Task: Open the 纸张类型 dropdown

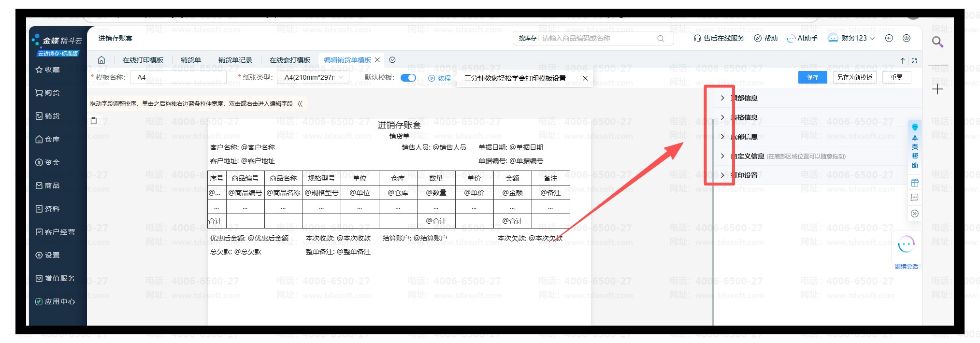Action: 313,78
